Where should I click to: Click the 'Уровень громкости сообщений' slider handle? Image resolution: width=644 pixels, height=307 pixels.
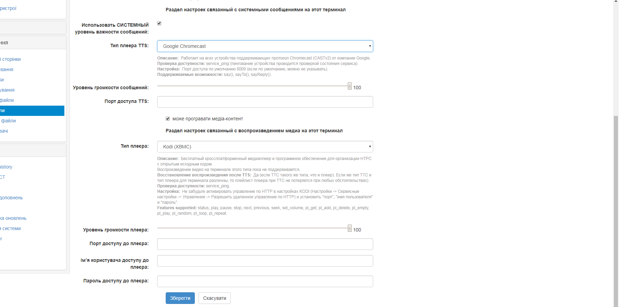[x=350, y=86]
